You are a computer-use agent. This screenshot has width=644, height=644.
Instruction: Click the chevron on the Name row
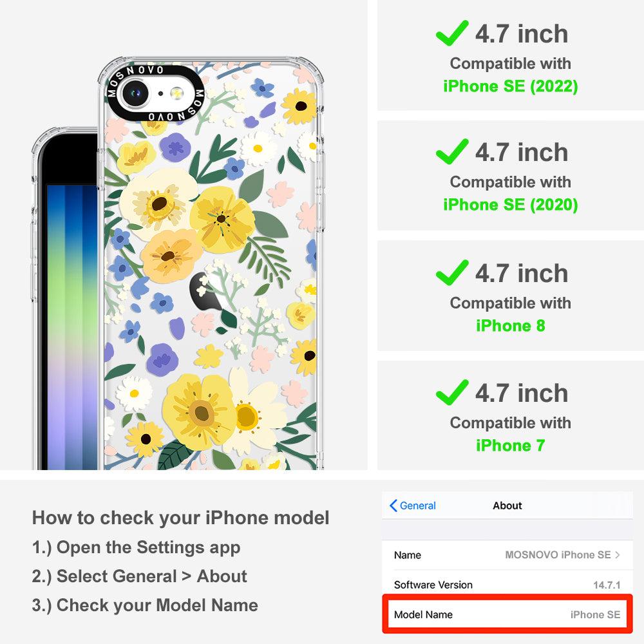[618, 555]
